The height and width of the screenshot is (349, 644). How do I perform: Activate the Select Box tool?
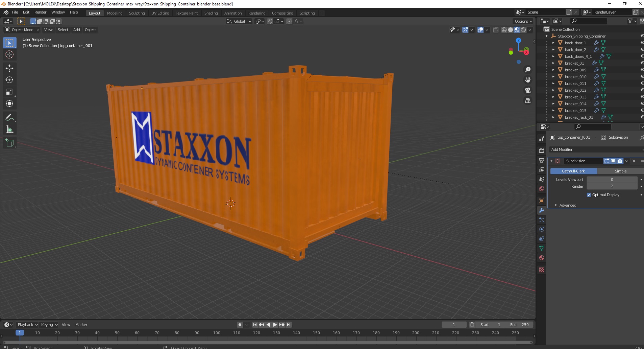click(x=9, y=43)
